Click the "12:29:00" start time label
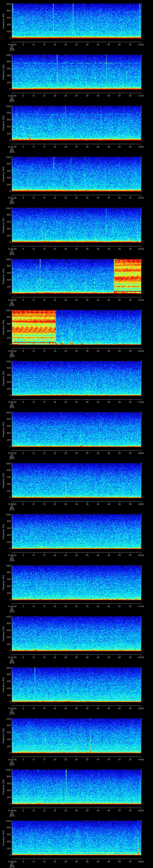The height and width of the screenshot is (868, 153). 12,44
